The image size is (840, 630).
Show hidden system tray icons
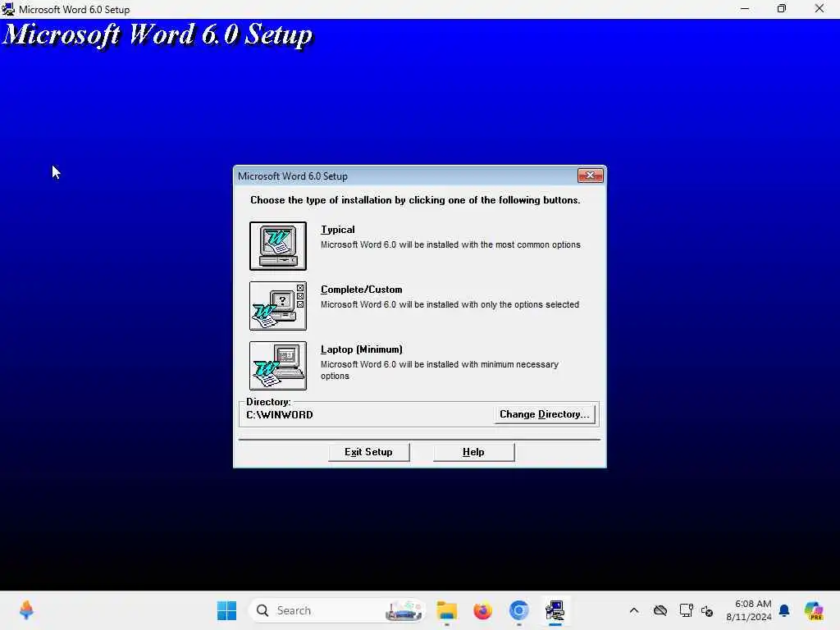point(634,610)
